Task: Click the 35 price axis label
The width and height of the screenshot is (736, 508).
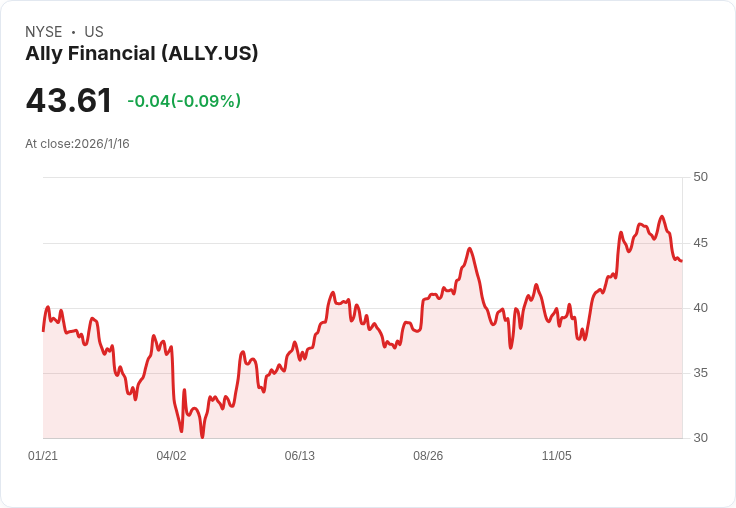Action: click(700, 373)
